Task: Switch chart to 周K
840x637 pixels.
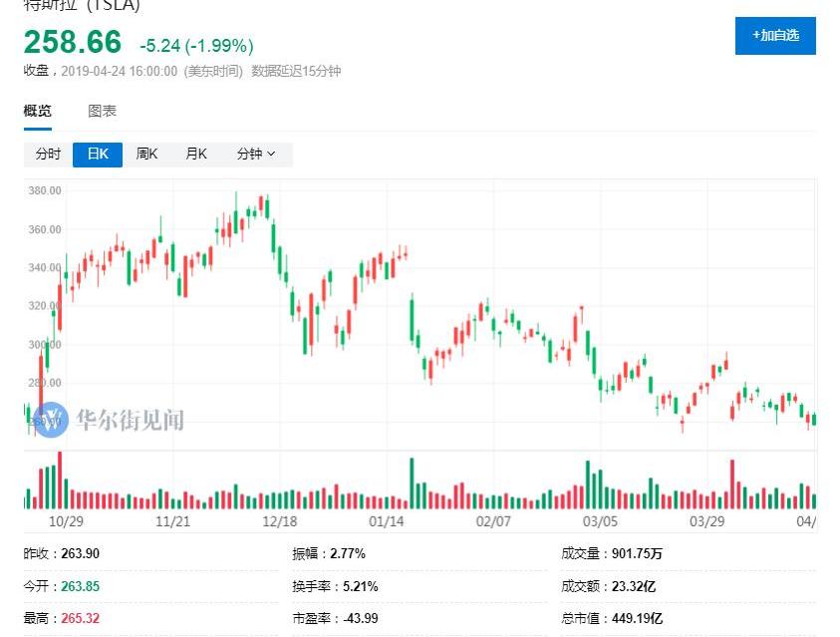Action: (x=146, y=155)
